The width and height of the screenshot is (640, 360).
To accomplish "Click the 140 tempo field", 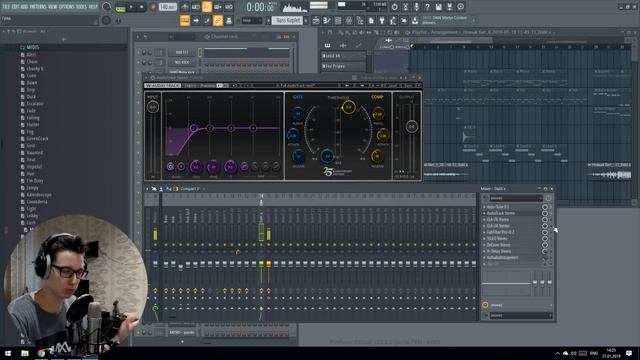I will click(x=167, y=7).
